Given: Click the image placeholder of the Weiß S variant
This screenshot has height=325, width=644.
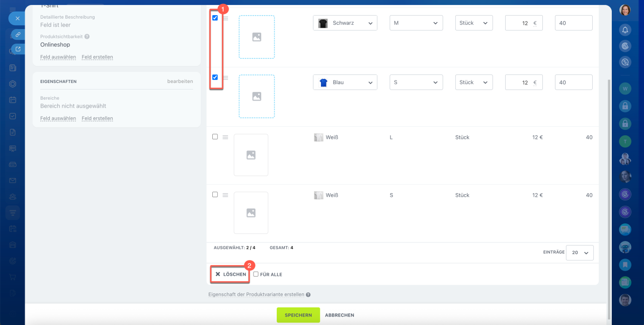Looking at the screenshot, I should [x=251, y=213].
